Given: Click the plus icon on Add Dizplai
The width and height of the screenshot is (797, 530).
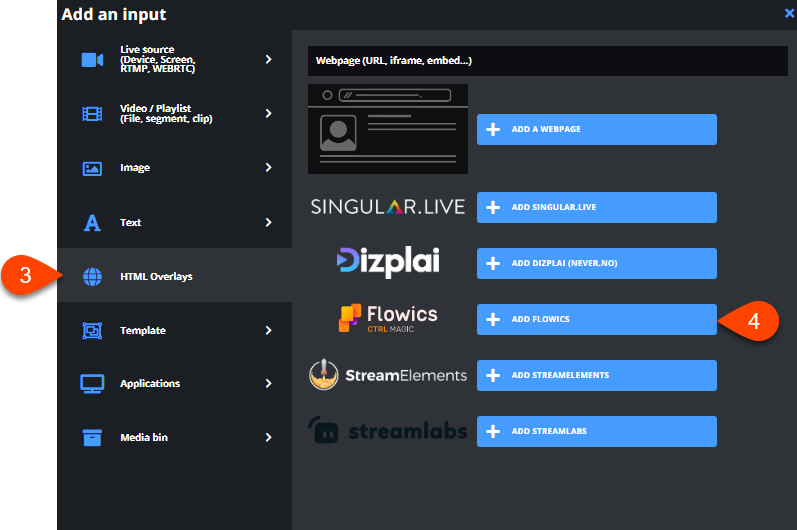Looking at the screenshot, I should (493, 263).
